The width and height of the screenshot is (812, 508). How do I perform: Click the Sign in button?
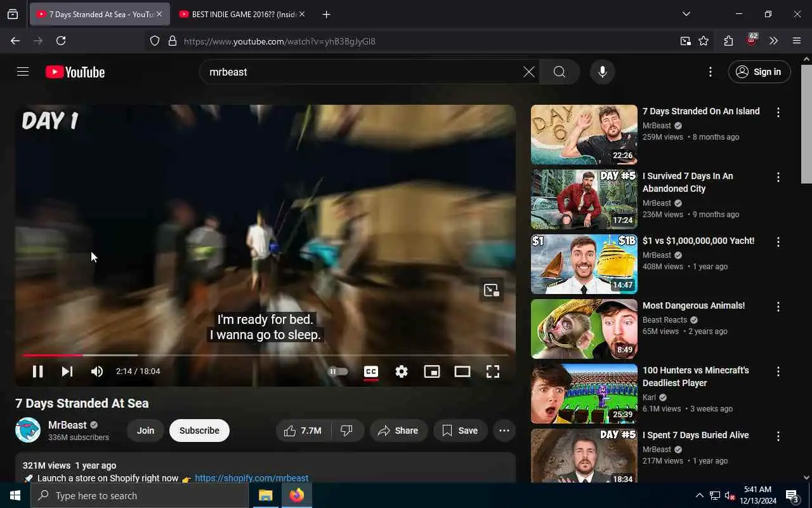click(x=759, y=72)
